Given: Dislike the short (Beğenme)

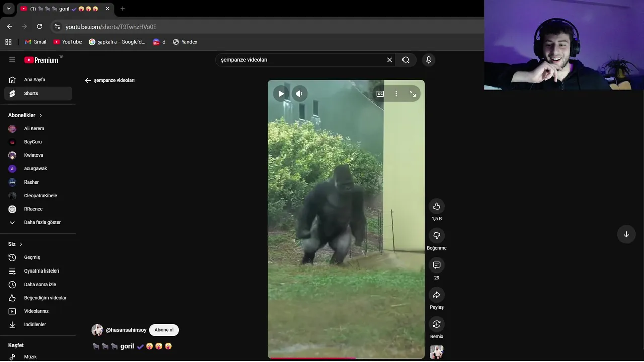Looking at the screenshot, I should [x=437, y=236].
